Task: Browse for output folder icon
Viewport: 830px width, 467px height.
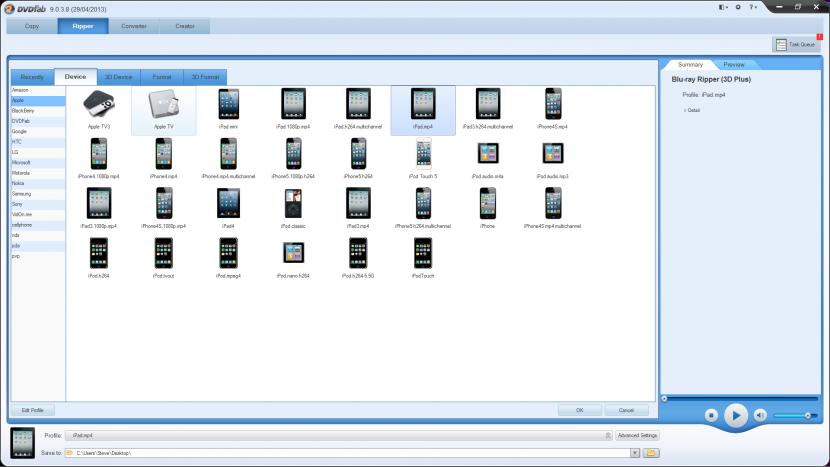Action: pos(651,453)
